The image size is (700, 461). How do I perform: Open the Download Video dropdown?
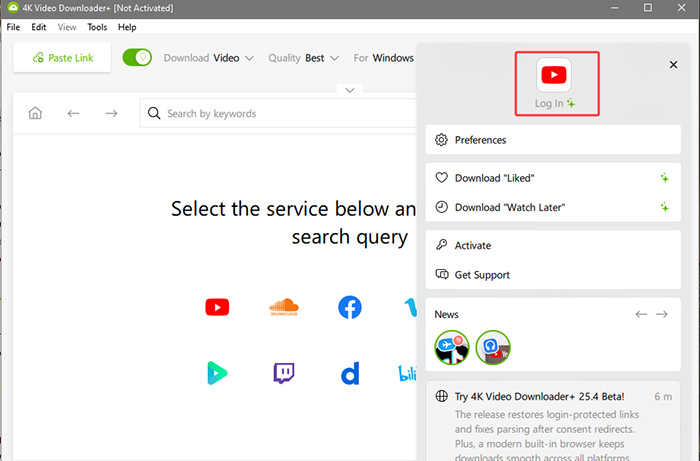208,58
